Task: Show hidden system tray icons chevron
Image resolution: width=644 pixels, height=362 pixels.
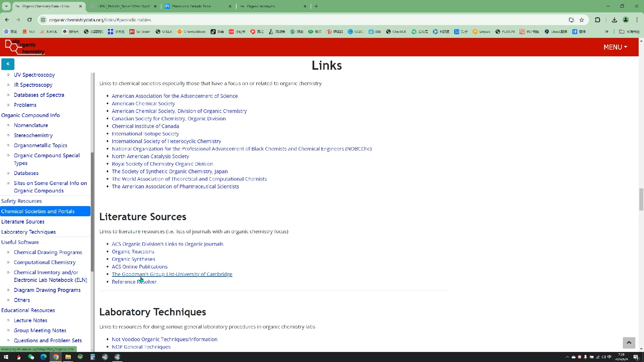Action: click(x=567, y=357)
